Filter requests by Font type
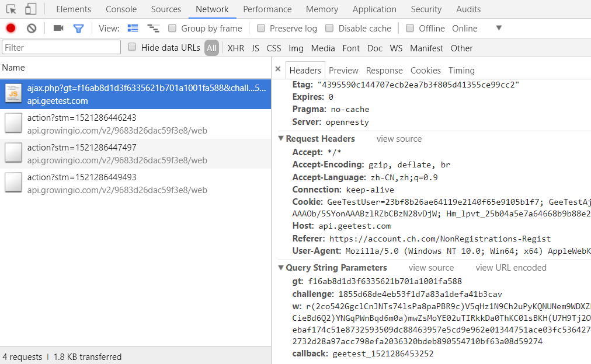This screenshot has width=591, height=364. tap(351, 48)
